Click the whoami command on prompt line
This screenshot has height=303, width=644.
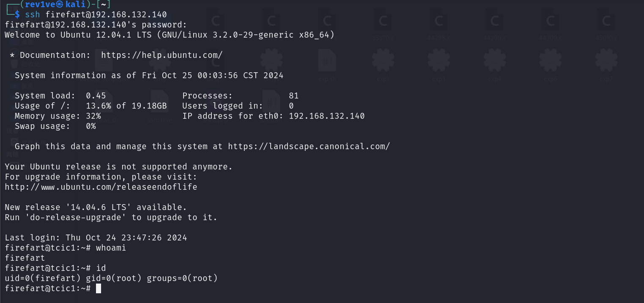(x=111, y=248)
